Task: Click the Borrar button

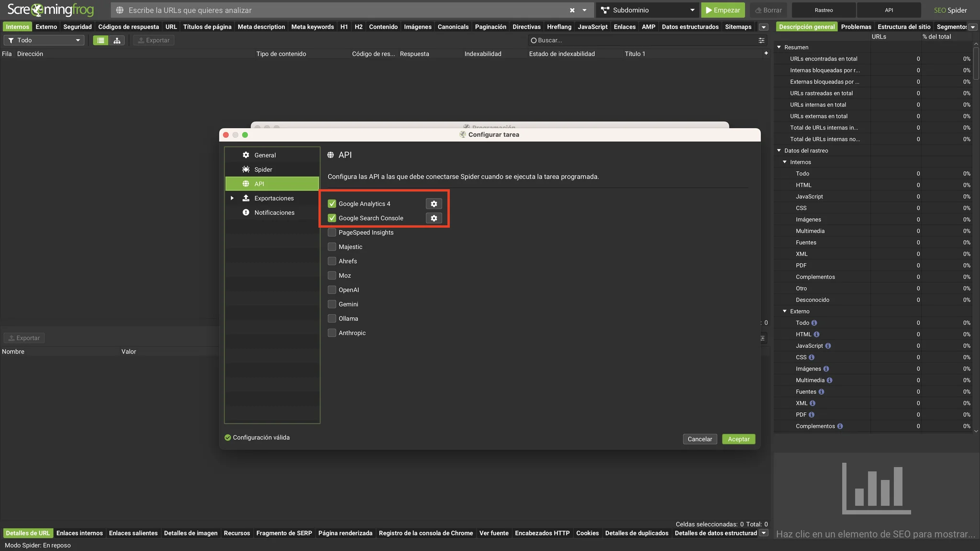Action: pyautogui.click(x=768, y=10)
